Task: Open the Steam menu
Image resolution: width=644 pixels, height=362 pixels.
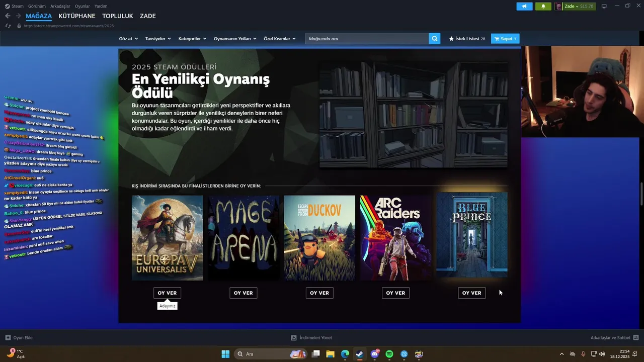Action: (x=17, y=6)
